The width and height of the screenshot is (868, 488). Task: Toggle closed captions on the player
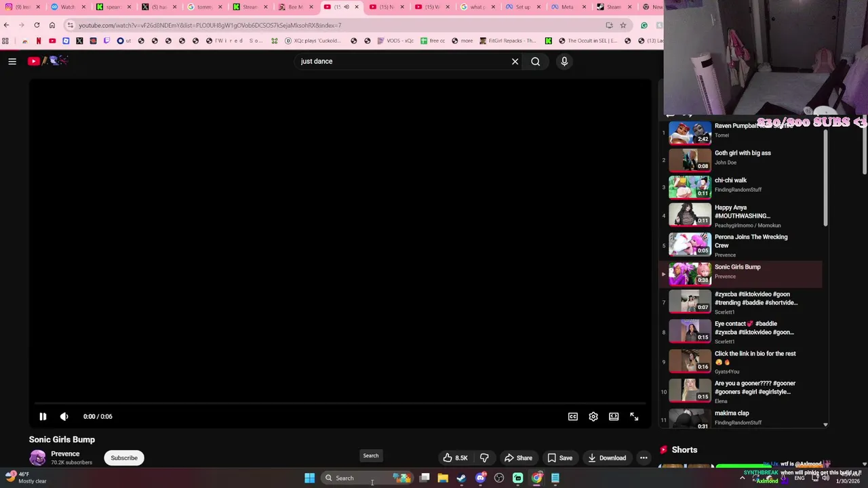(573, 417)
